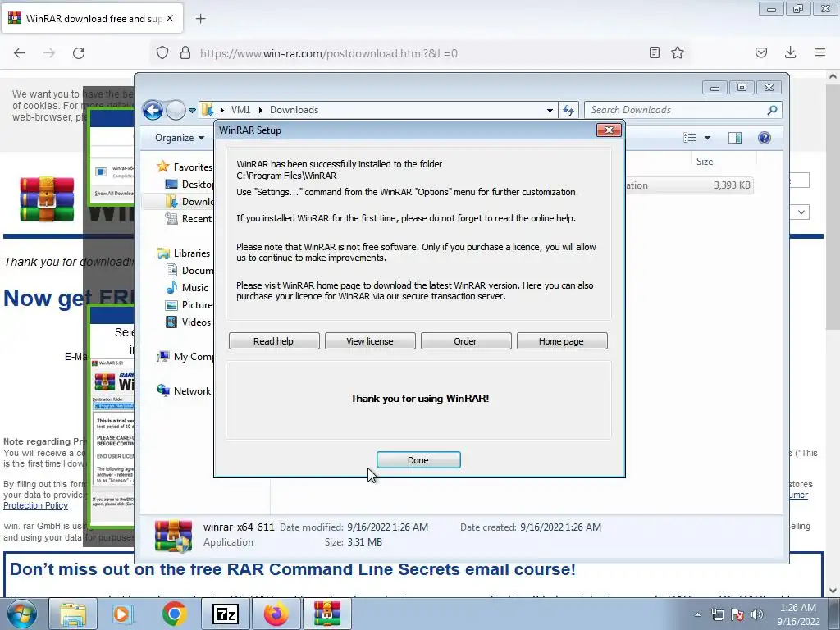
Task: Click Downloads in Explorer address path
Action: coord(294,110)
